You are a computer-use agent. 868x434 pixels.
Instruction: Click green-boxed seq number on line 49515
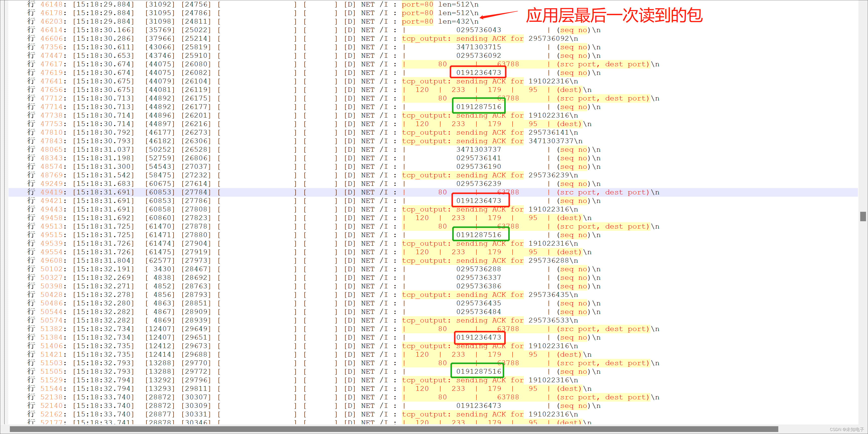click(478, 235)
